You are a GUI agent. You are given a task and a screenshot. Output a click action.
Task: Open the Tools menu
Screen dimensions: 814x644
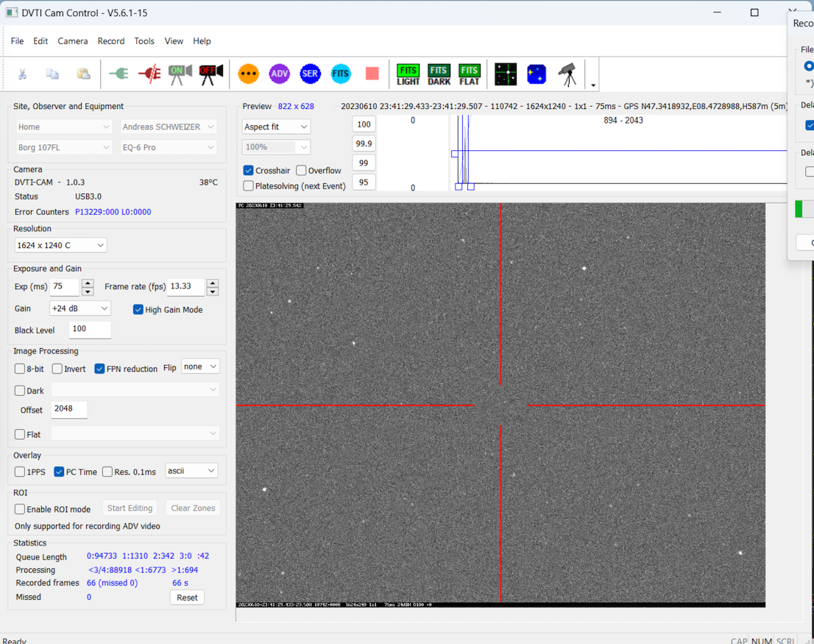[144, 41]
